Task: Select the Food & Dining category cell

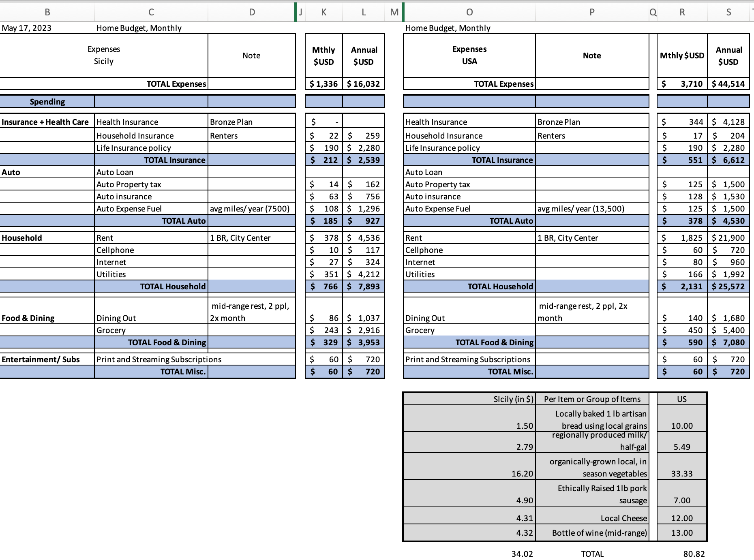Action: point(28,318)
